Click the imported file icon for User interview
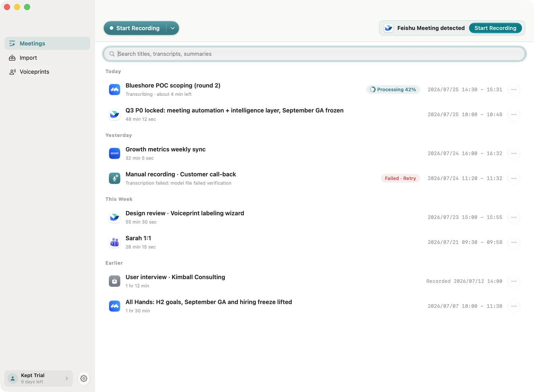The height and width of the screenshot is (392, 534). 115,281
